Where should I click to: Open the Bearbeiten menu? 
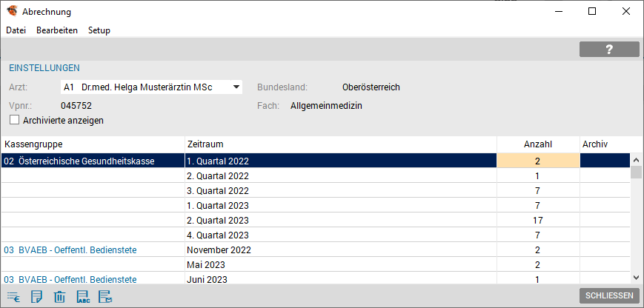[57, 30]
